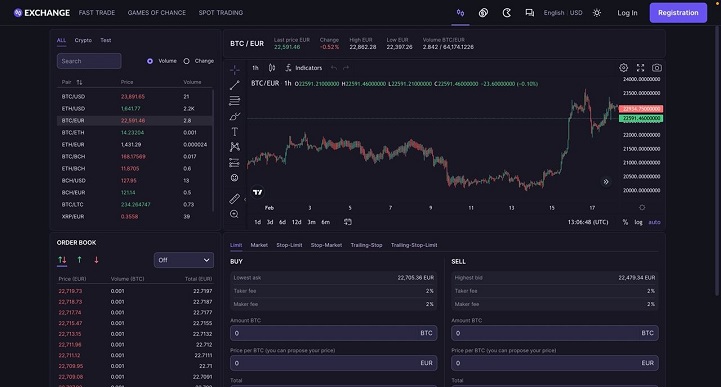Enter fullscreen chart mode
721x387 pixels.
640,68
